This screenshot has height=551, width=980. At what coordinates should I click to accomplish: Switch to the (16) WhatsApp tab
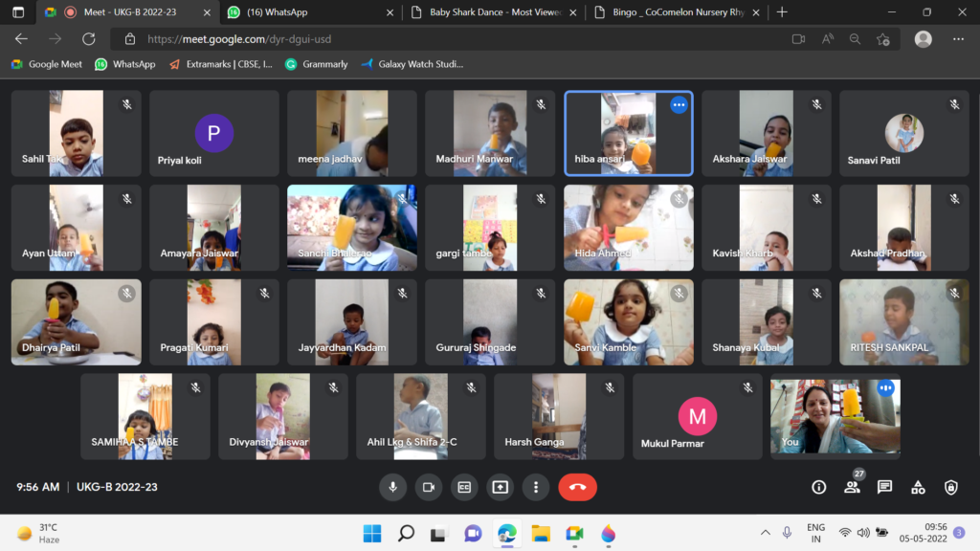(x=306, y=12)
